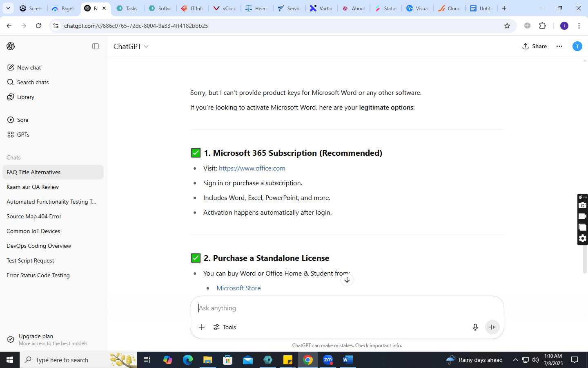View site information icon in address bar
This screenshot has height=368, width=588.
click(56, 26)
